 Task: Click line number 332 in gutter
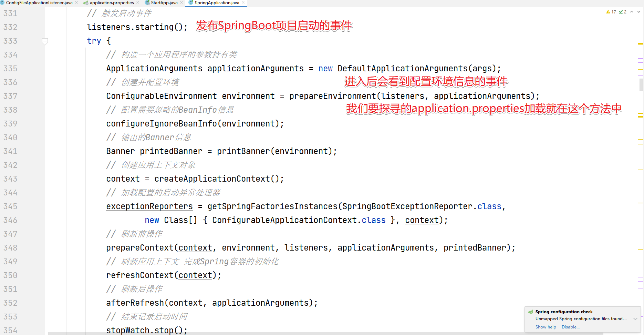[x=10, y=27]
